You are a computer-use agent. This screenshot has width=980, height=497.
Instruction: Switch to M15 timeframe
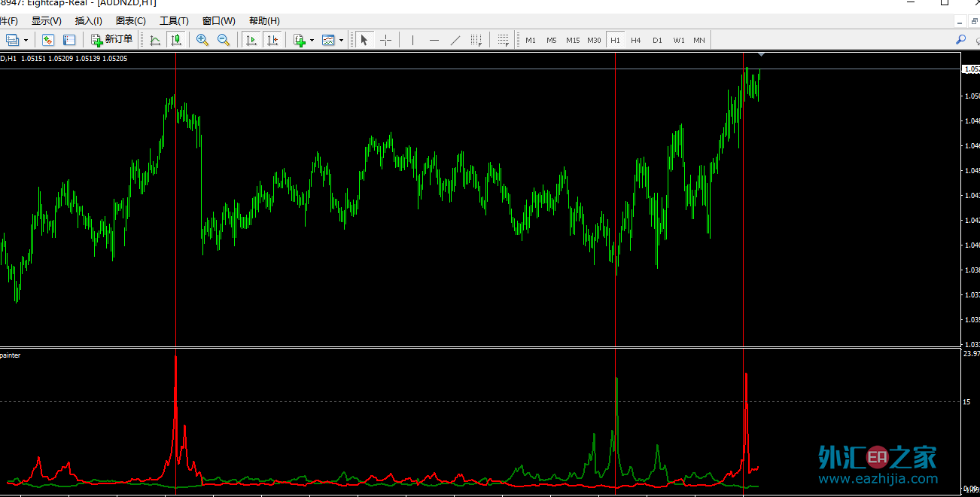573,40
